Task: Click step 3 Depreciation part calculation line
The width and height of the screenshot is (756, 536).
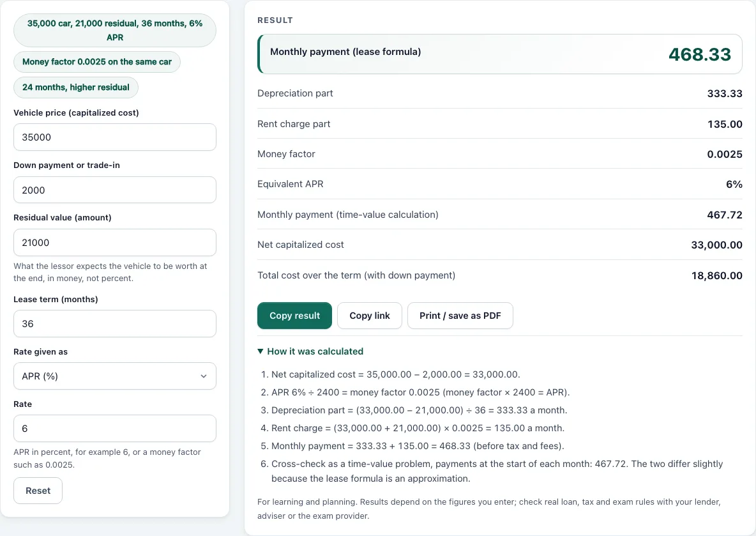Action: [x=419, y=410]
